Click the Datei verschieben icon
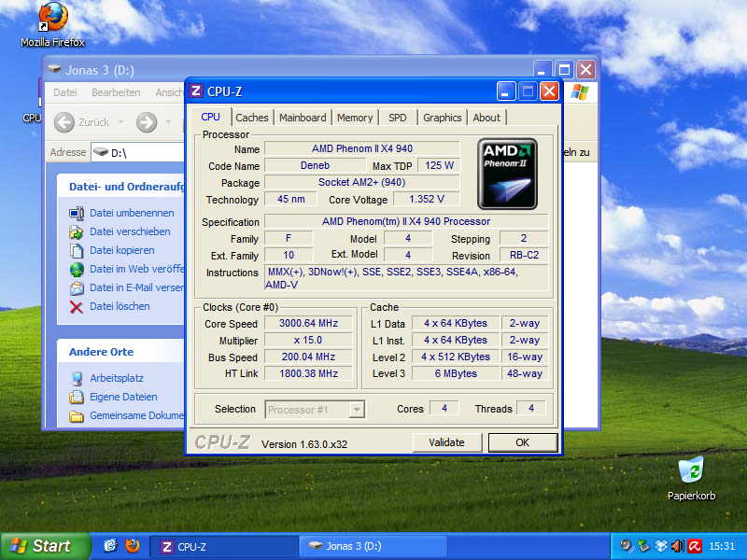747x560 pixels. coord(77,231)
